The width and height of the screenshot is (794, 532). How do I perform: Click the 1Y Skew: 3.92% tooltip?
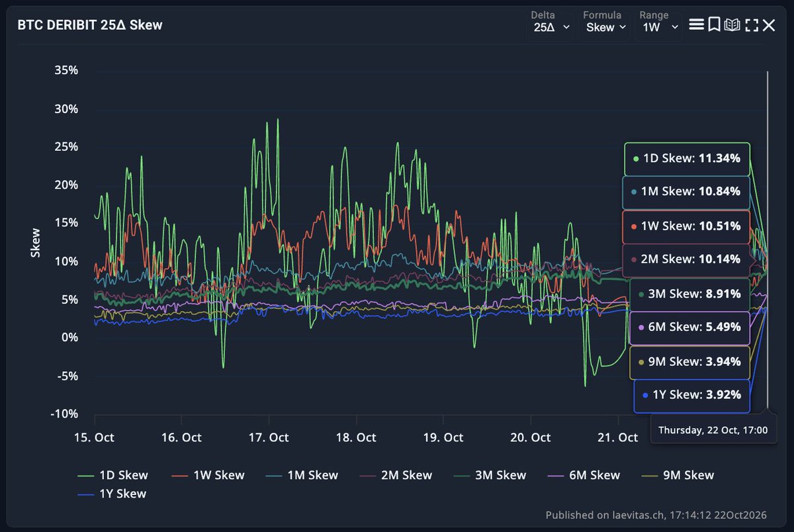coord(692,396)
